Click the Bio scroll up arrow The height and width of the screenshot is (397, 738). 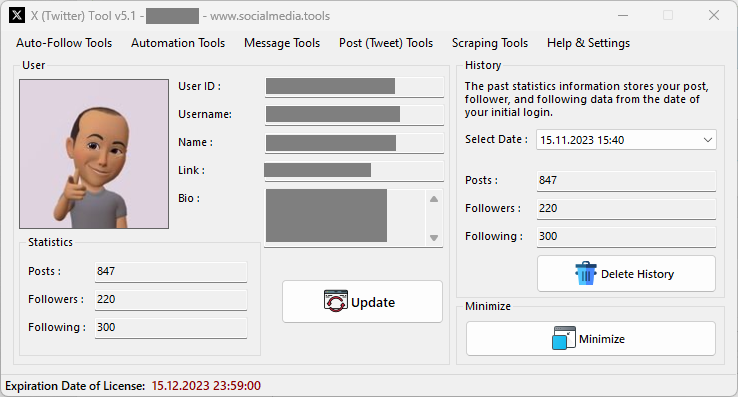click(x=434, y=199)
